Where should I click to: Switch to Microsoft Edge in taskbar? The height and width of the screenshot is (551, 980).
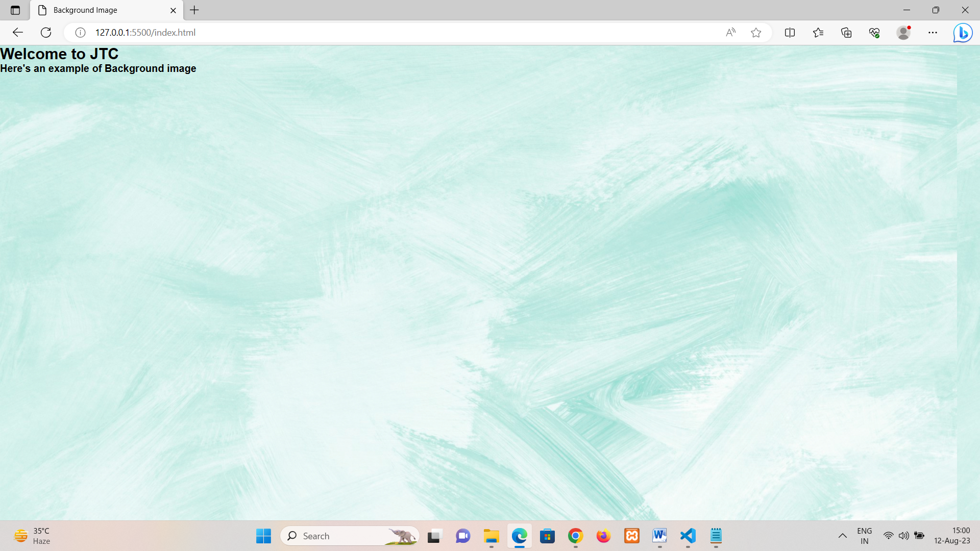click(x=519, y=536)
